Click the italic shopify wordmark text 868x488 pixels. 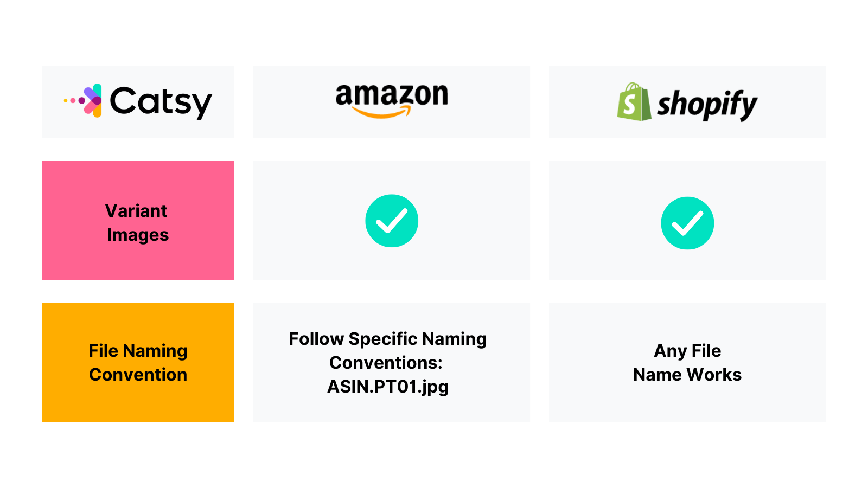[x=707, y=104]
